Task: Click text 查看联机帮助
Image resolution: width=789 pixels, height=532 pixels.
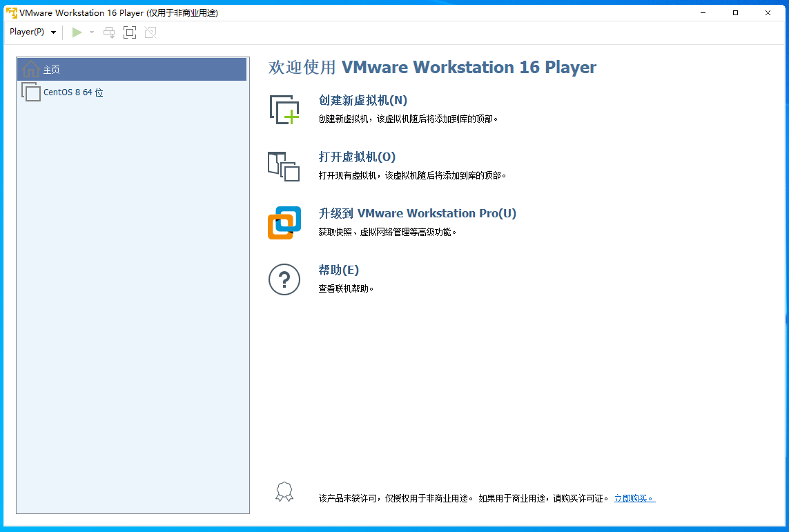Action: pos(347,288)
